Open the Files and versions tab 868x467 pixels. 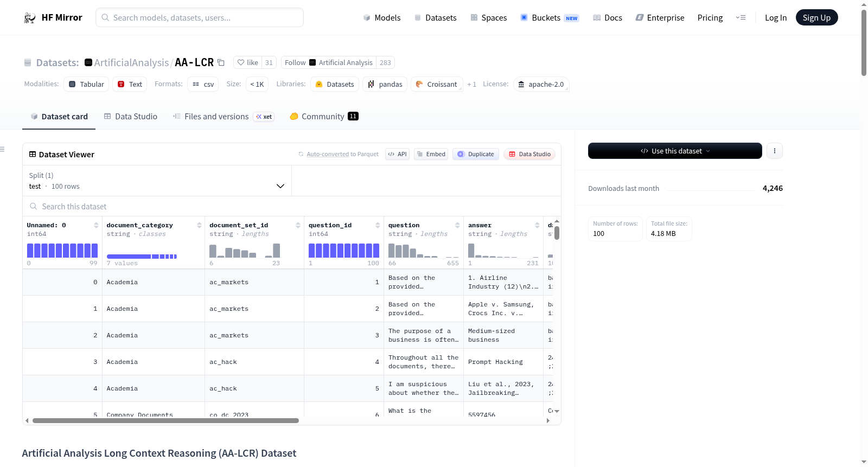224,117
